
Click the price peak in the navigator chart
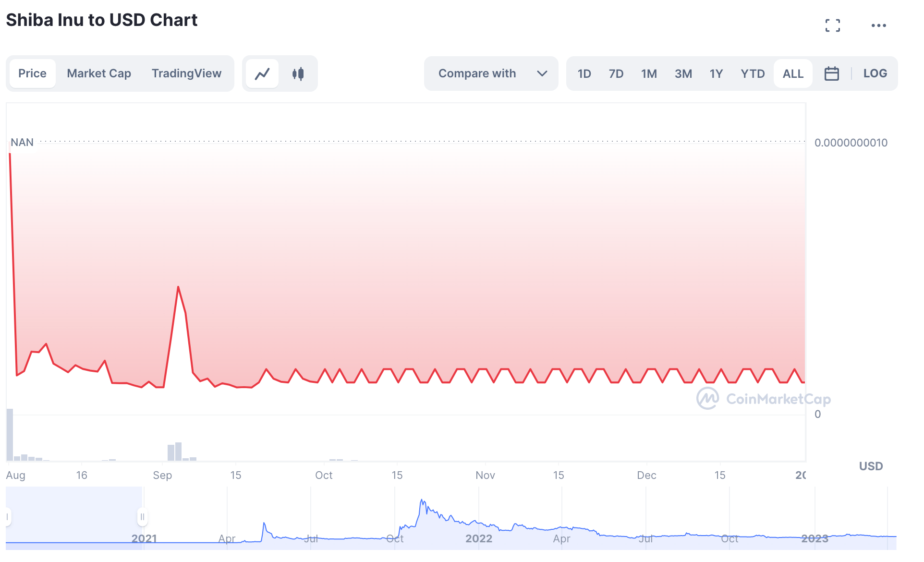(x=422, y=501)
